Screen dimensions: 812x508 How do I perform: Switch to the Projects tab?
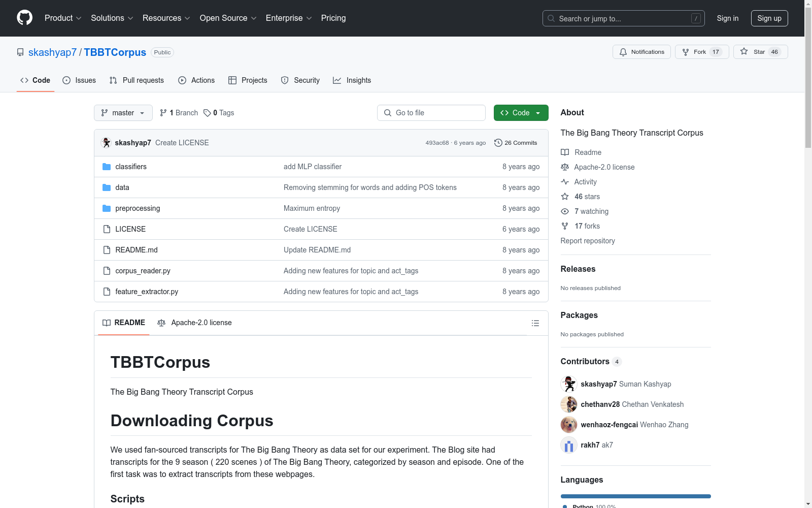tap(248, 80)
